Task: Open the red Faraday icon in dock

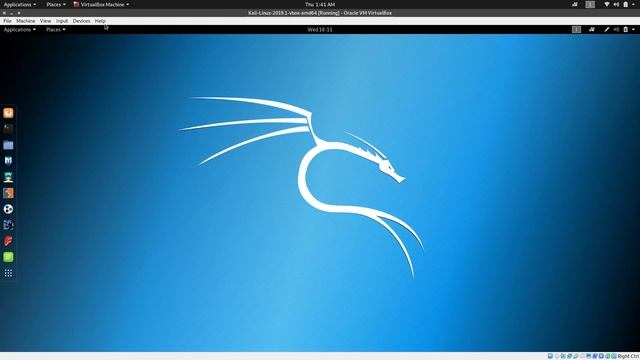Action: click(x=8, y=241)
